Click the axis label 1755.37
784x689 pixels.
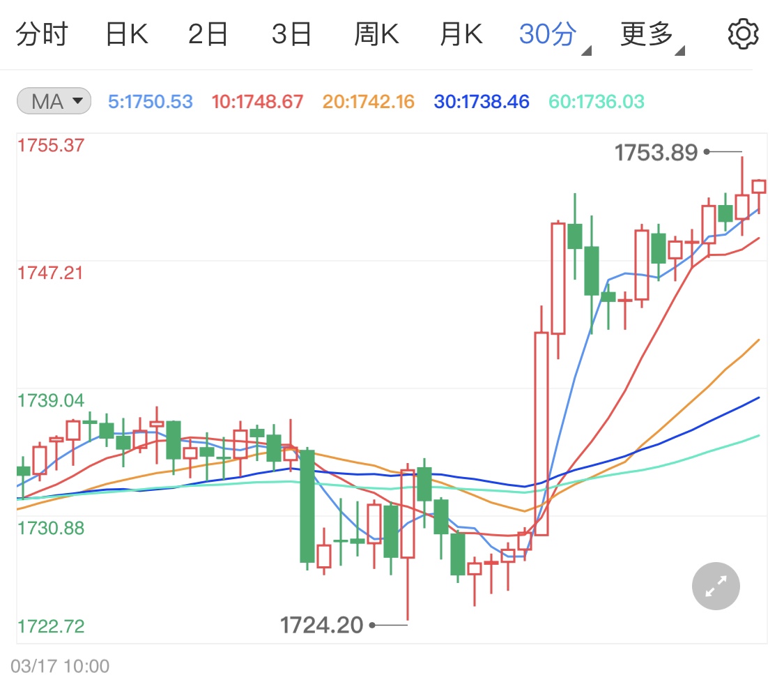(x=51, y=146)
